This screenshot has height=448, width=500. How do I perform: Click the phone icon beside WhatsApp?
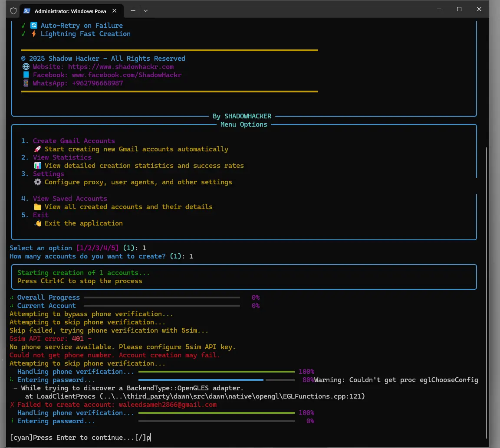click(x=26, y=83)
